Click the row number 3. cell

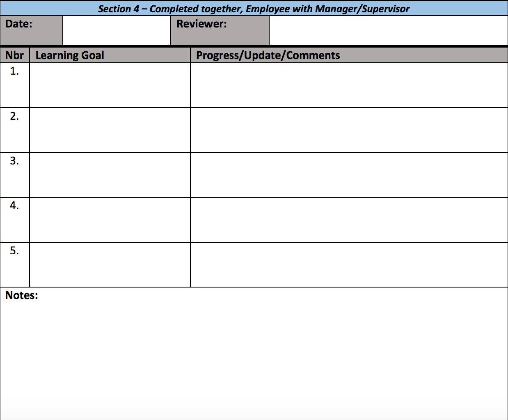point(15,175)
